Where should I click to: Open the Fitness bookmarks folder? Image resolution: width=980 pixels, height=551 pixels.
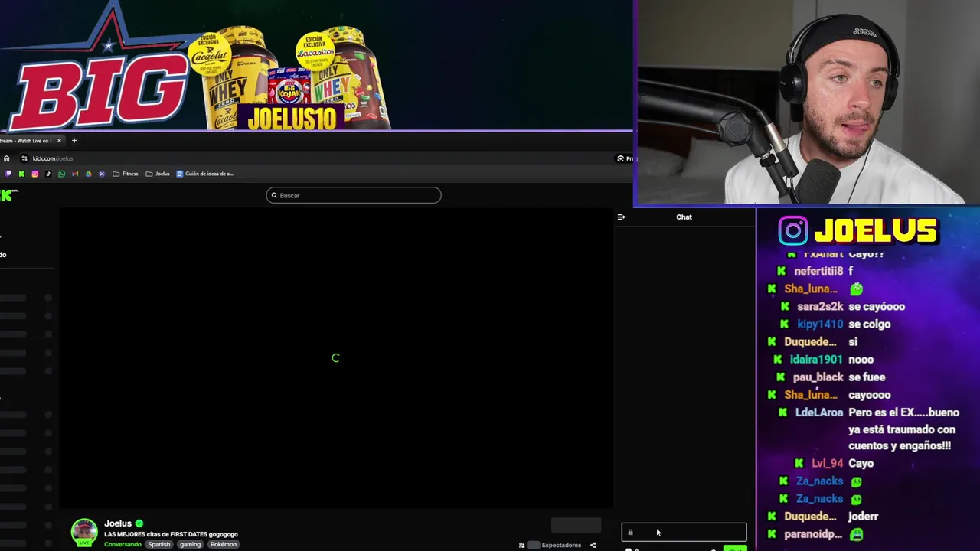[126, 174]
